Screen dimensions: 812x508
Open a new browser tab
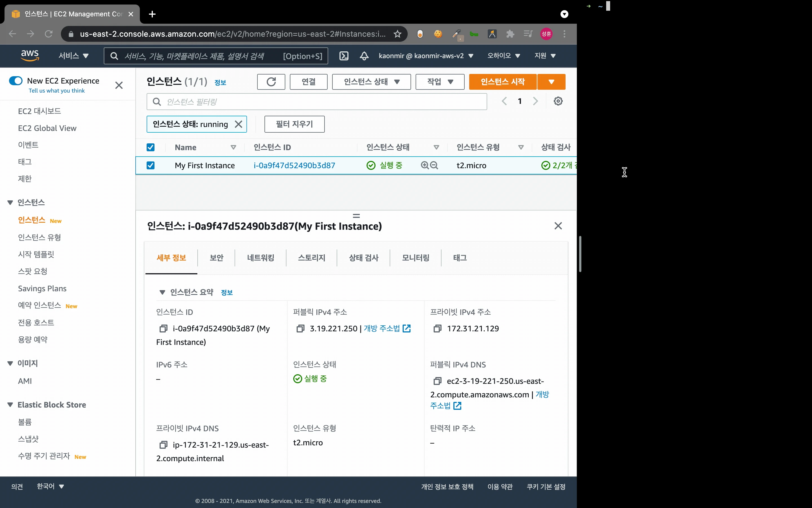click(152, 14)
